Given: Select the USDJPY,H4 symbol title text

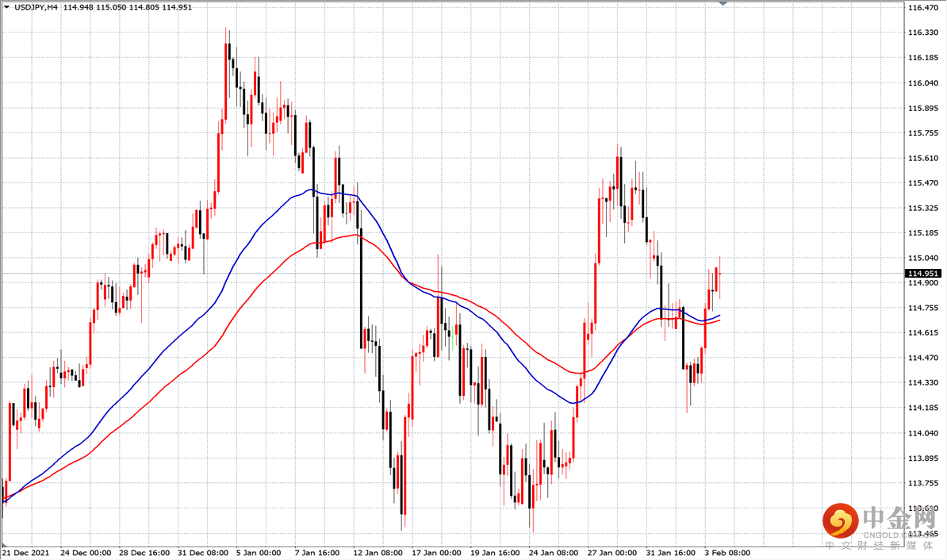Looking at the screenshot, I should (36, 7).
